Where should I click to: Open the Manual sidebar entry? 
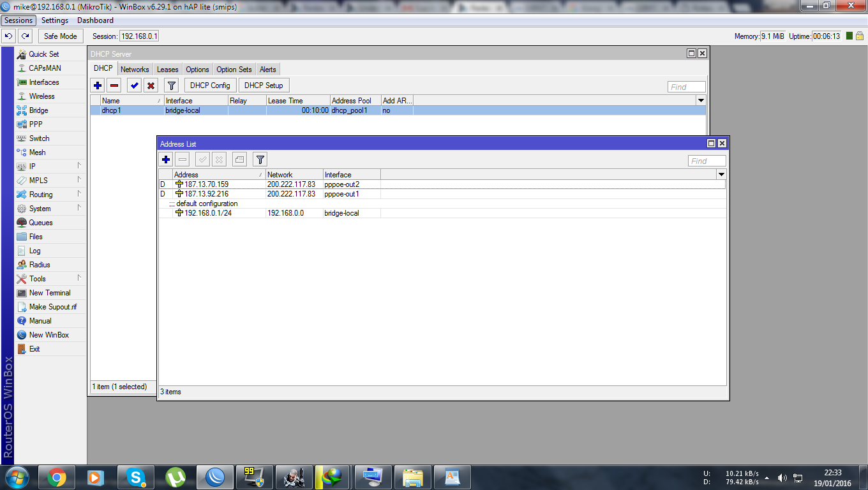coord(40,321)
